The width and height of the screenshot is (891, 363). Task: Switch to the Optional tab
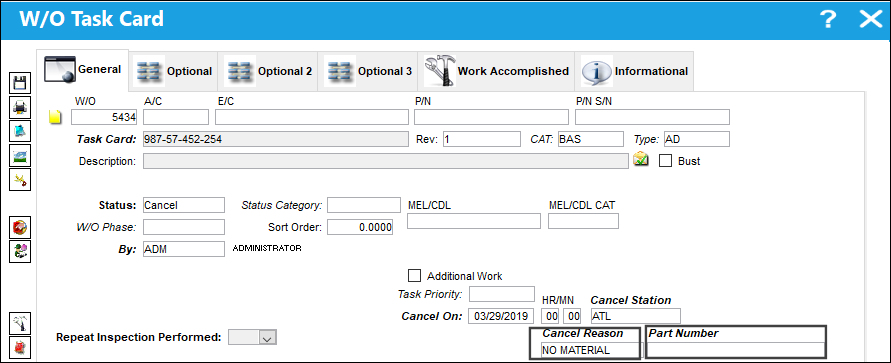173,72
